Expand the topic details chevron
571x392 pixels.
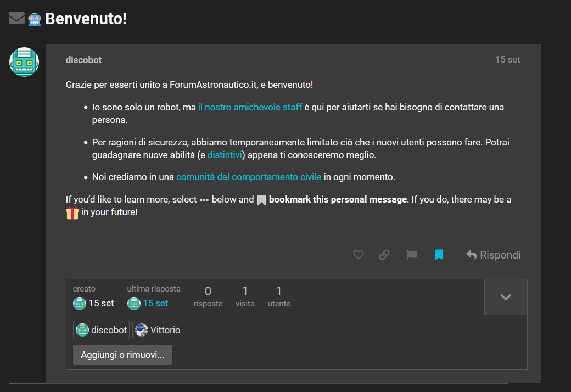pyautogui.click(x=506, y=297)
